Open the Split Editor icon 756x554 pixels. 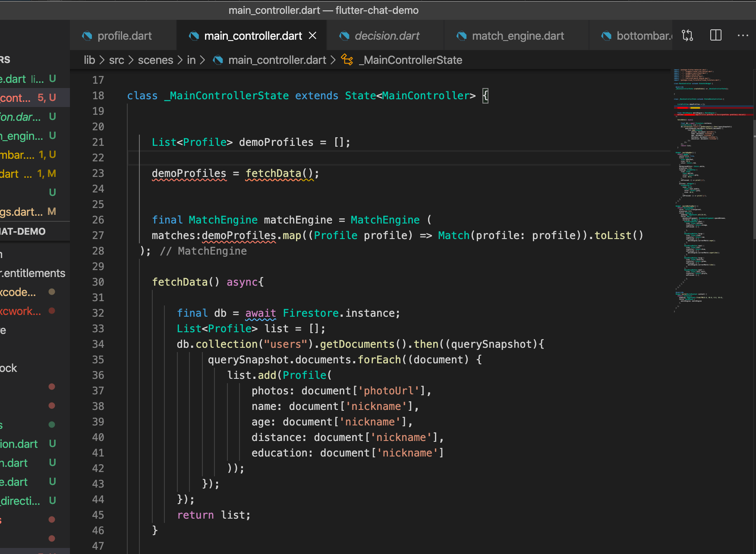tap(715, 35)
